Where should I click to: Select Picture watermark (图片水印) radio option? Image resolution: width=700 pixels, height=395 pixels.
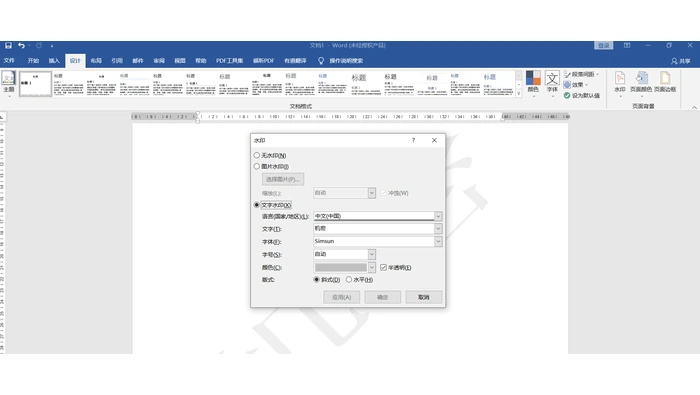pyautogui.click(x=257, y=166)
